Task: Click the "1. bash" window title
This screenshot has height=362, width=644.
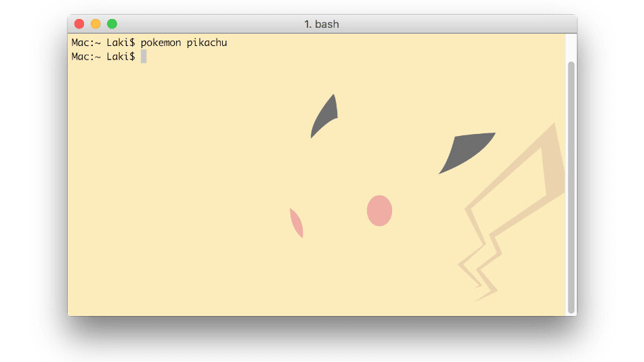Action: click(322, 24)
